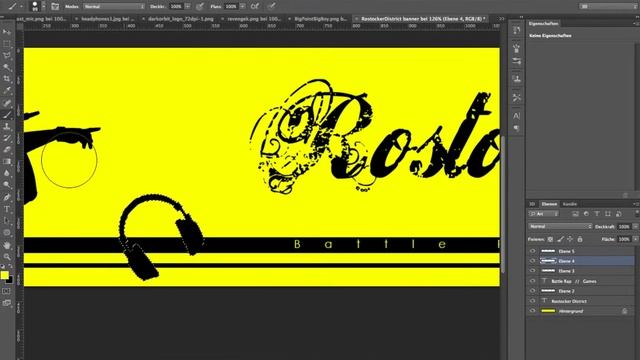Select the Lasso tool
Screen dimensions: 640x360
pos(7,56)
